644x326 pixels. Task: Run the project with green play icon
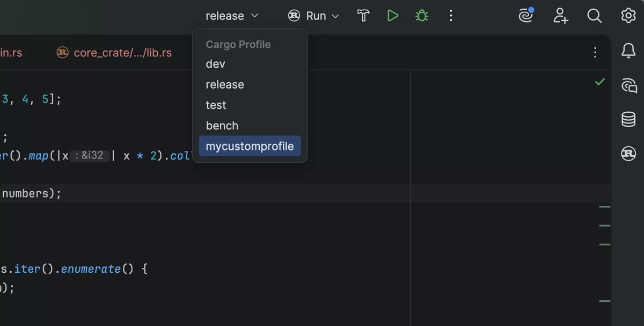393,16
